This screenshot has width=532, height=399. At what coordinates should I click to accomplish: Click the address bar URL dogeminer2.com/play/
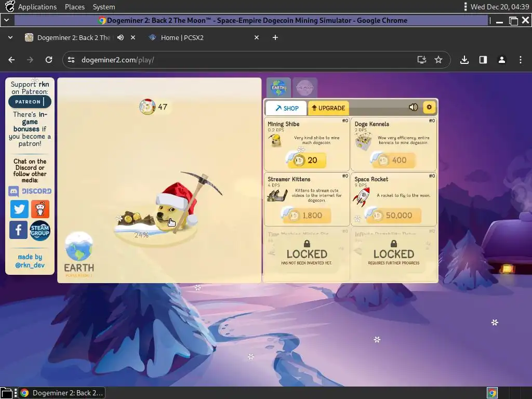(118, 60)
